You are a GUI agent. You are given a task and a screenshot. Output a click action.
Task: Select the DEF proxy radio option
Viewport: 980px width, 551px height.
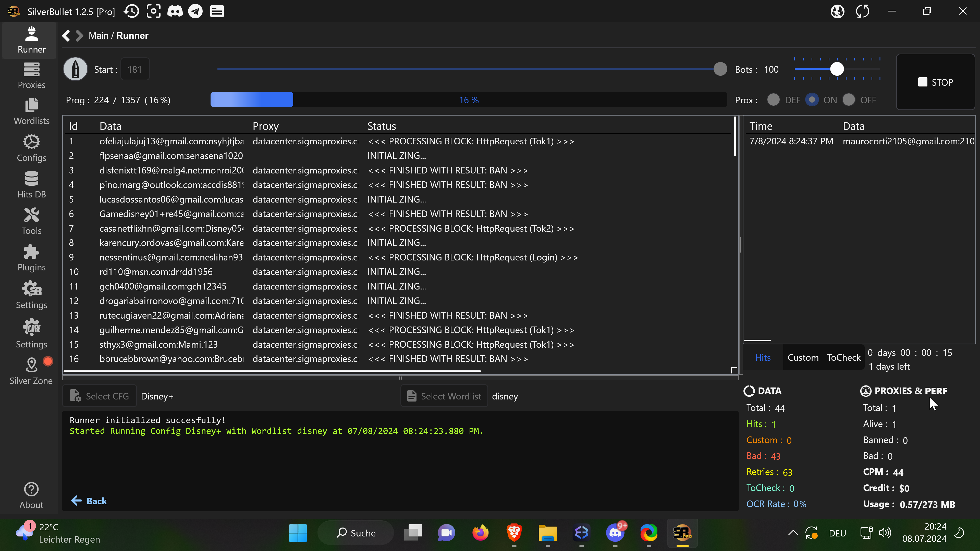click(x=773, y=100)
